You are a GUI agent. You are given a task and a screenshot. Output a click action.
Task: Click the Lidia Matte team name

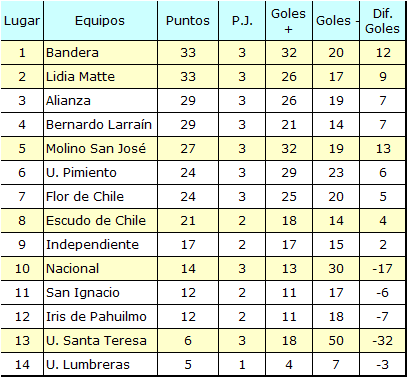(x=80, y=77)
